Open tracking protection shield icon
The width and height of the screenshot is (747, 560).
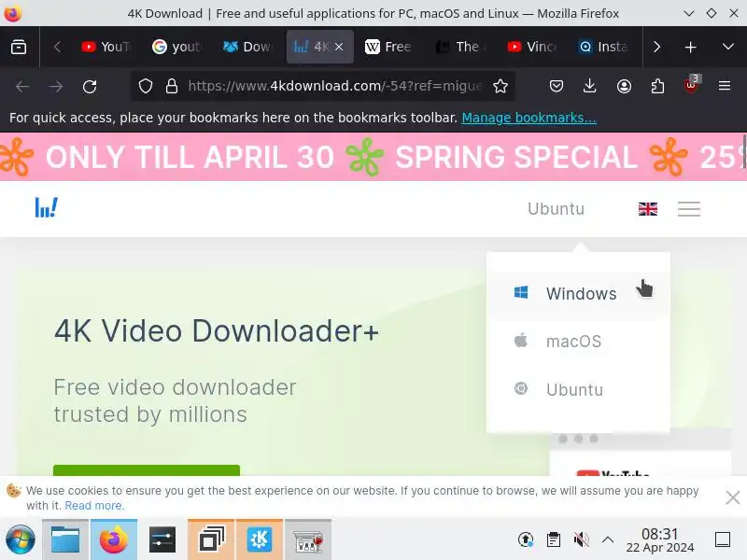(x=146, y=86)
